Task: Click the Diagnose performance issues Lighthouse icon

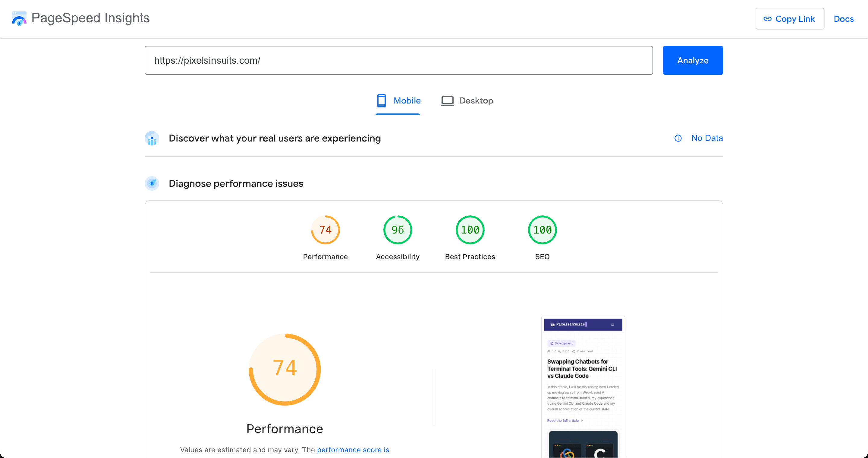Action: 152,183
